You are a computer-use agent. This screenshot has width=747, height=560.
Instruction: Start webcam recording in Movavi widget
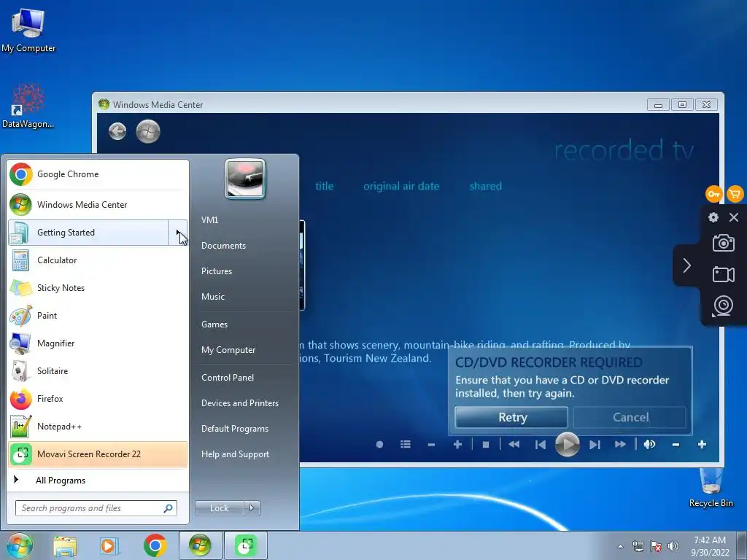pos(723,306)
